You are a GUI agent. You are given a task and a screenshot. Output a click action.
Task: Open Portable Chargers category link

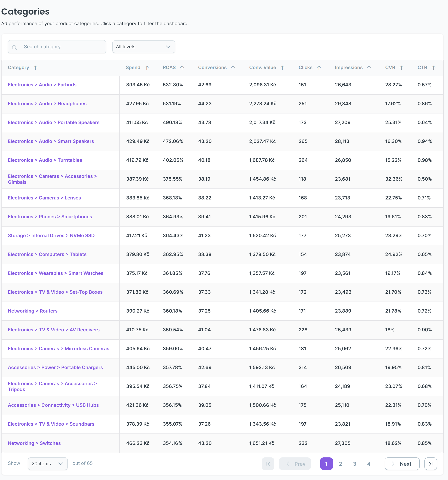[55, 367]
